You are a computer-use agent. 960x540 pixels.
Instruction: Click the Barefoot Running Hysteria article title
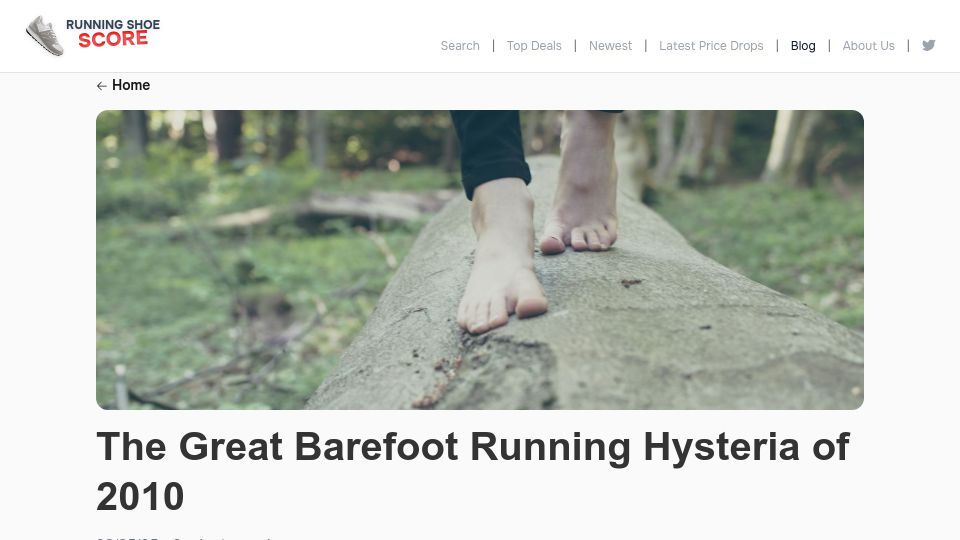(473, 471)
